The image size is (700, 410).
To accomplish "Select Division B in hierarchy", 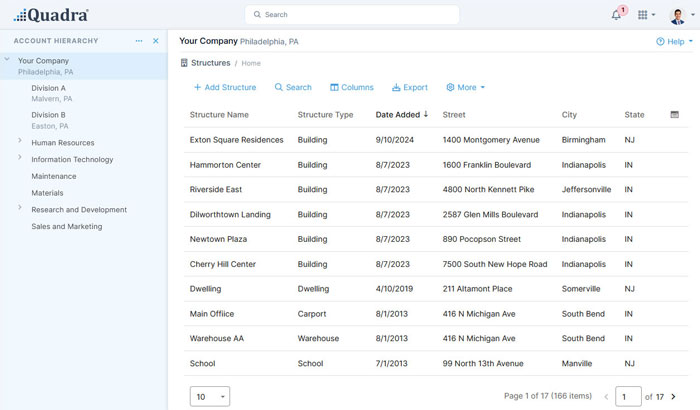I will [x=48, y=115].
